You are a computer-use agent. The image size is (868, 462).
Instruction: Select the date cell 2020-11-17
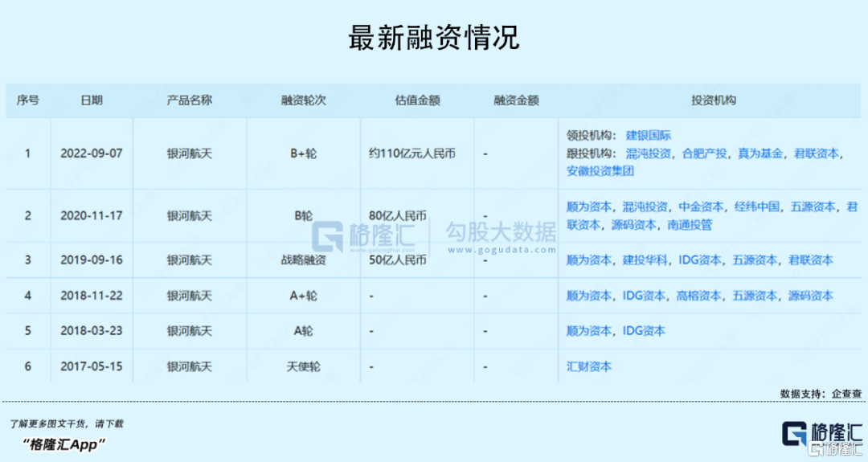[92, 216]
